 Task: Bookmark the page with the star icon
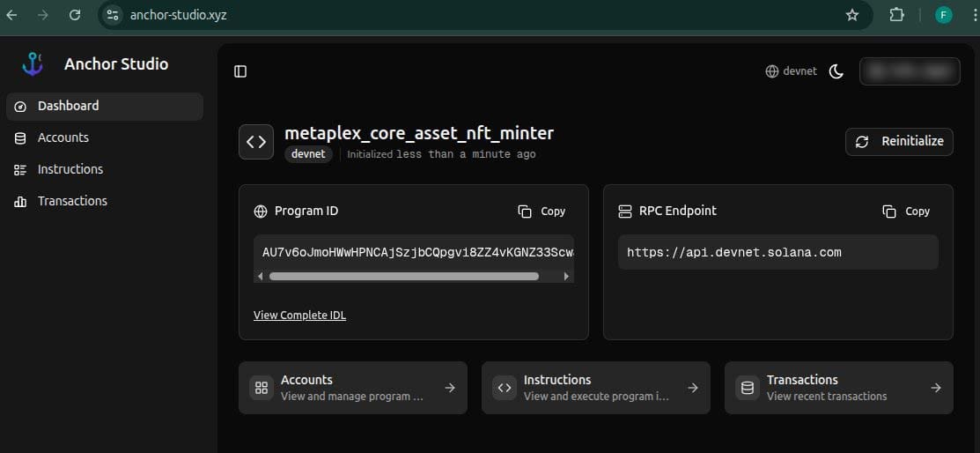tap(851, 15)
